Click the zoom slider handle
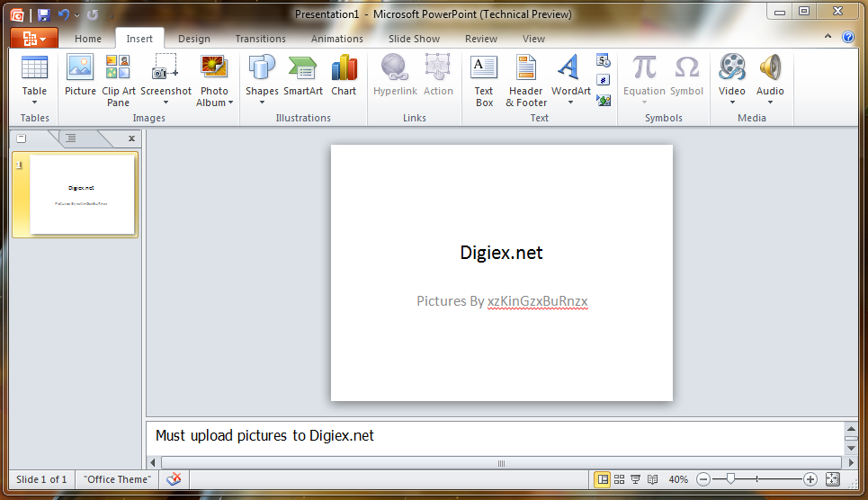The image size is (868, 500). click(730, 479)
